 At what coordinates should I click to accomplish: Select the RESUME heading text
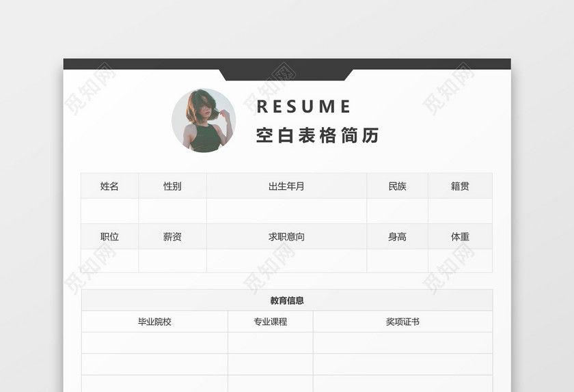(x=303, y=107)
